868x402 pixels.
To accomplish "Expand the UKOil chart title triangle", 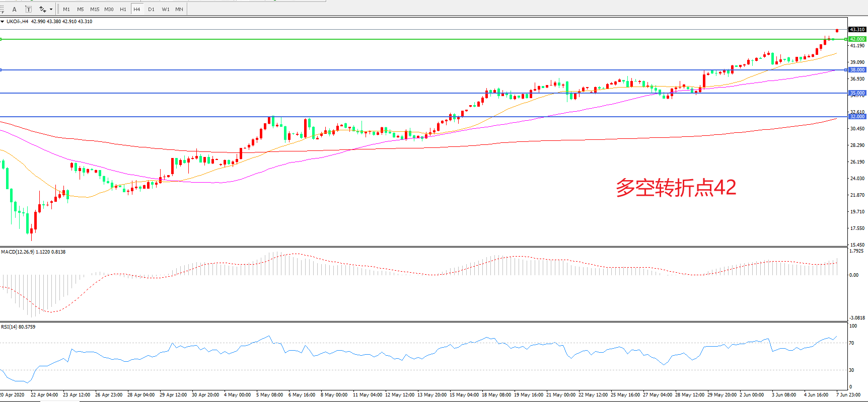I will pos(3,22).
